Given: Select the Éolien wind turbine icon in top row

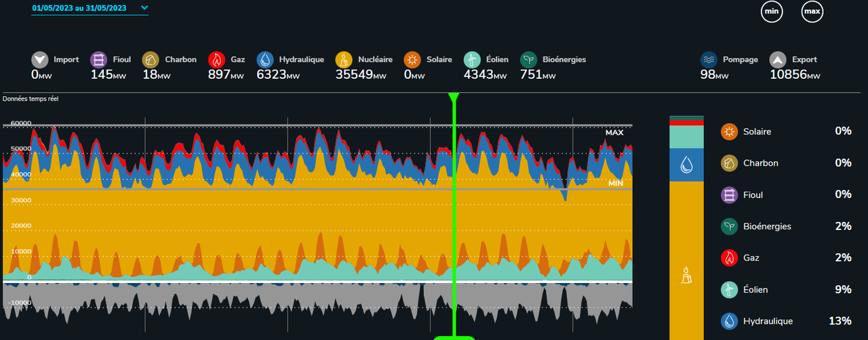Looking at the screenshot, I should point(472,60).
